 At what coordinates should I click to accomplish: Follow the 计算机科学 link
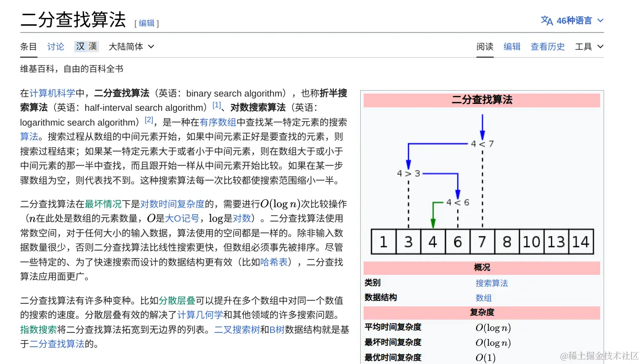[52, 93]
